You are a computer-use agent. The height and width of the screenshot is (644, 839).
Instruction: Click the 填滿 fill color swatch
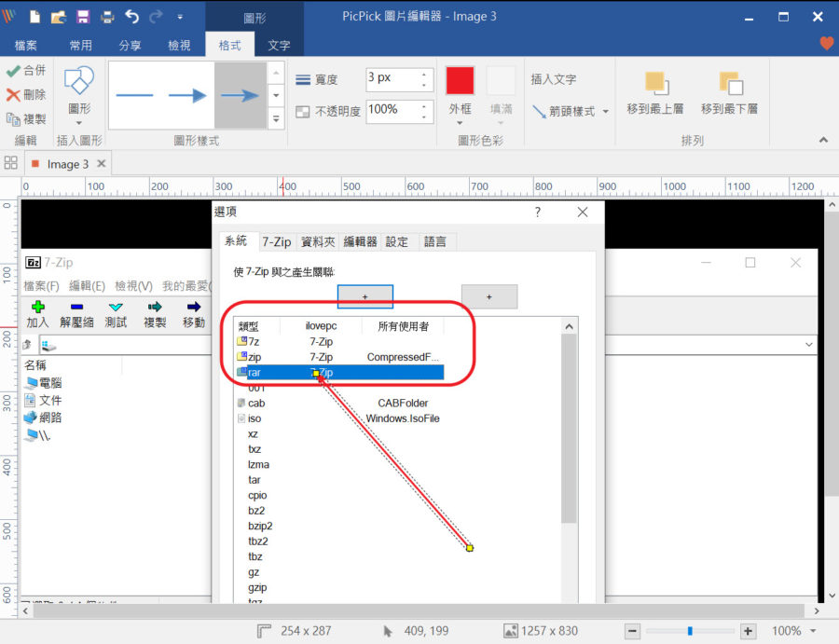502,81
